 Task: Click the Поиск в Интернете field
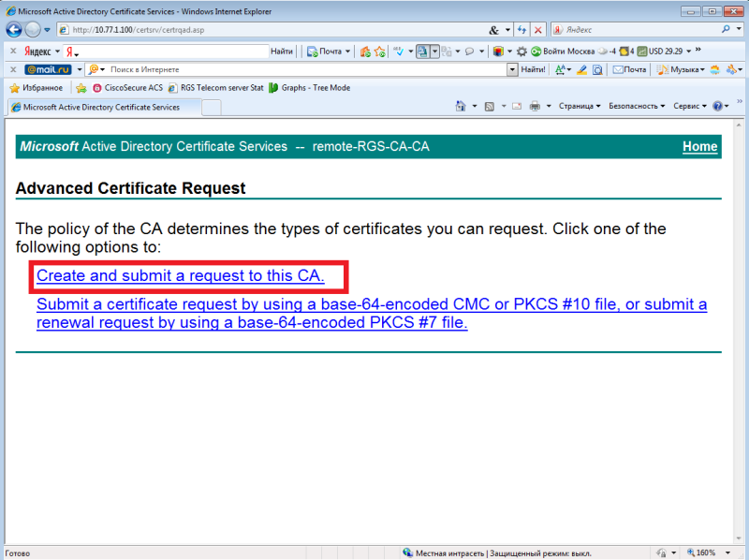(x=308, y=69)
